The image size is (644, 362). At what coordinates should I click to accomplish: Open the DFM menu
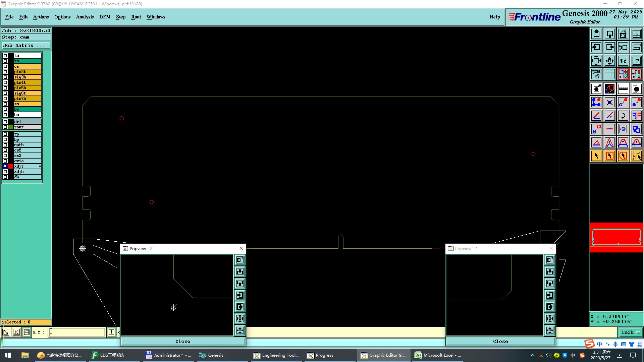(x=105, y=17)
